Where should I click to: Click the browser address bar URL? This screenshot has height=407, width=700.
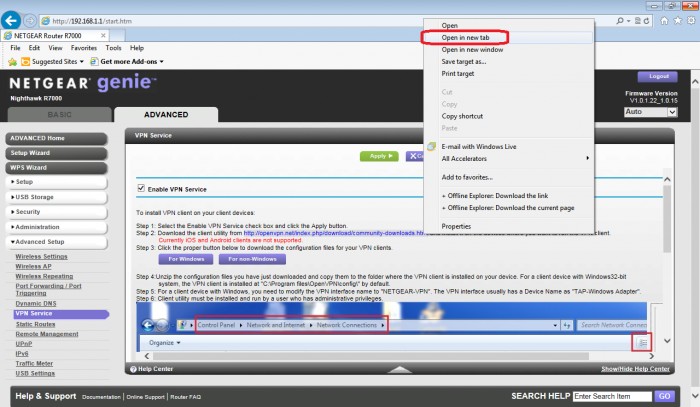(x=92, y=21)
